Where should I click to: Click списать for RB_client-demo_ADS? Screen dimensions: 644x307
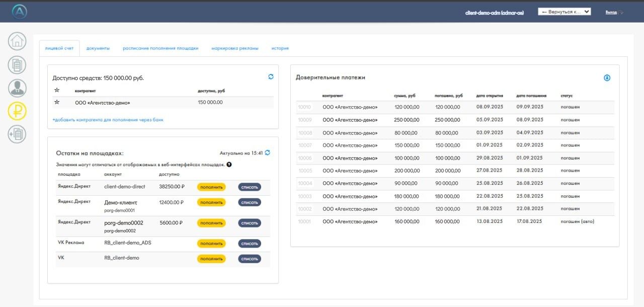(250, 244)
